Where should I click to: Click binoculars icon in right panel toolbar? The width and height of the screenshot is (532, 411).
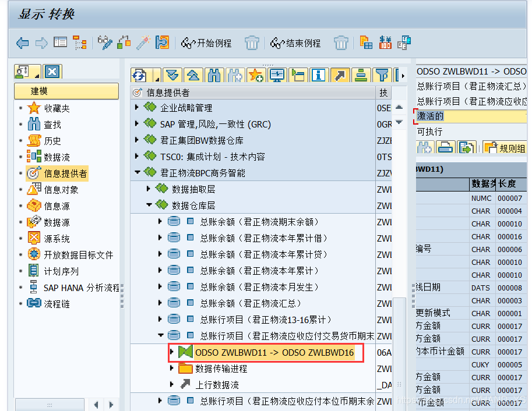(424, 147)
